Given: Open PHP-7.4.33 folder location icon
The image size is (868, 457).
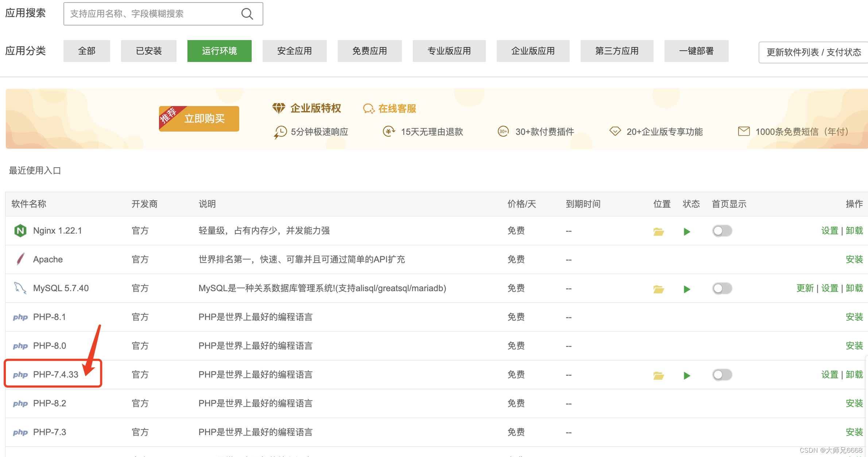Looking at the screenshot, I should [x=658, y=375].
